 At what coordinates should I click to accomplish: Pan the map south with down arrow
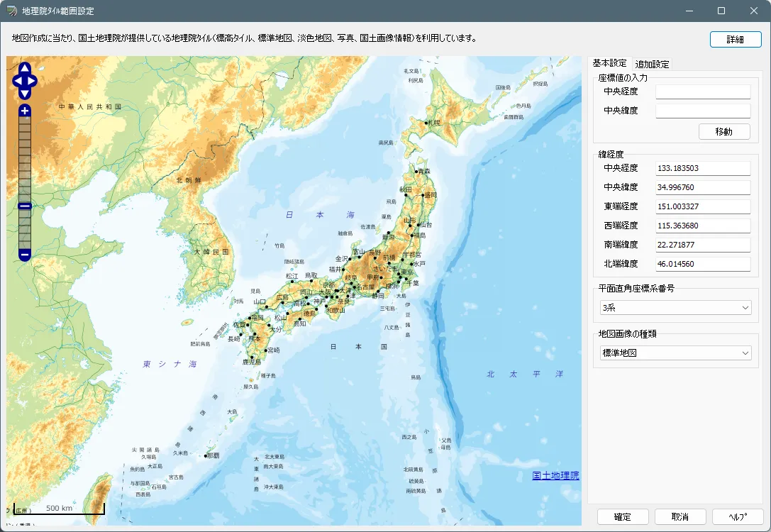click(25, 94)
